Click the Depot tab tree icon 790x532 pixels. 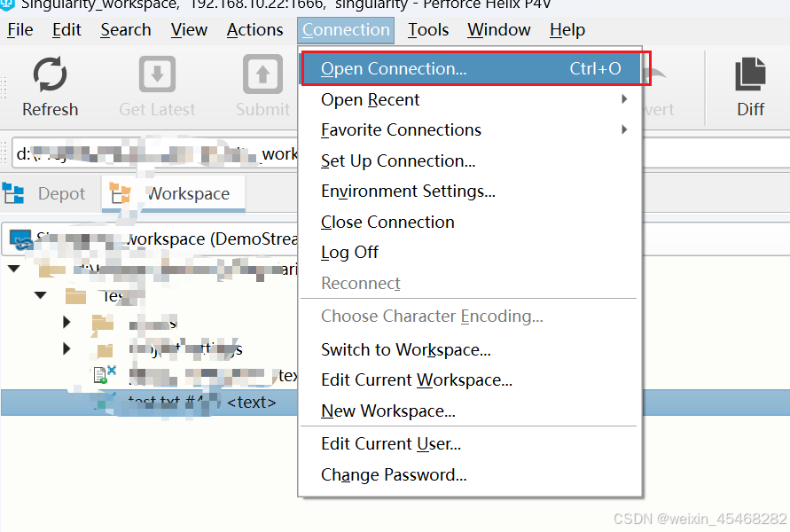13,193
